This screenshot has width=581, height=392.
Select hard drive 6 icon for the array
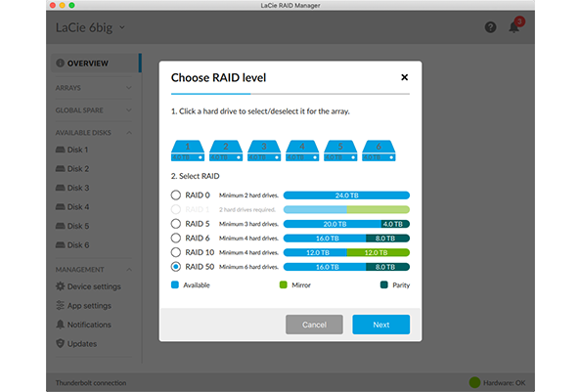click(x=379, y=151)
